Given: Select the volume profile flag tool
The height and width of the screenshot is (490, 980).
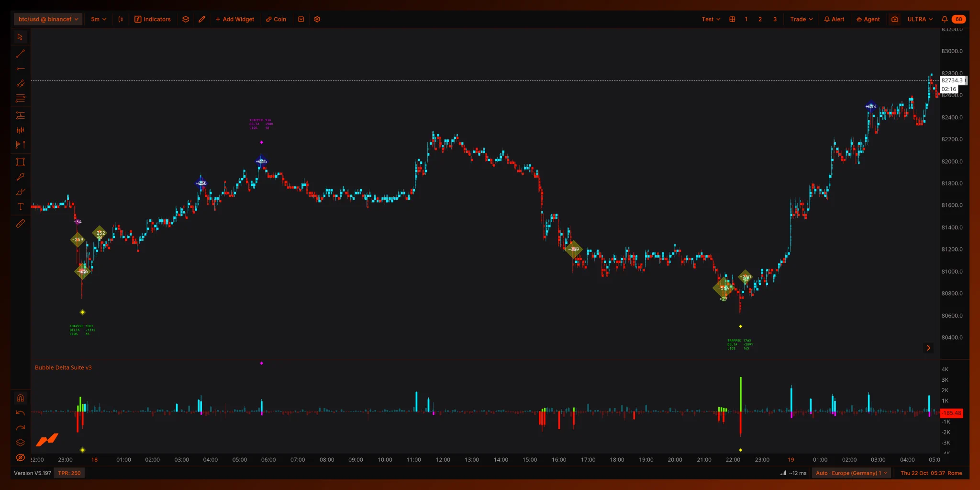Looking at the screenshot, I should [x=20, y=145].
